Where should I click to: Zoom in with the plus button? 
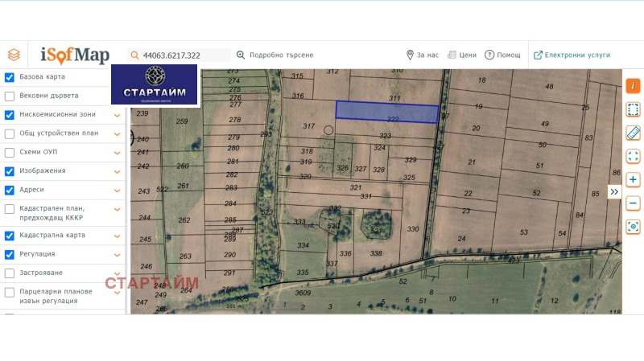[x=633, y=180]
